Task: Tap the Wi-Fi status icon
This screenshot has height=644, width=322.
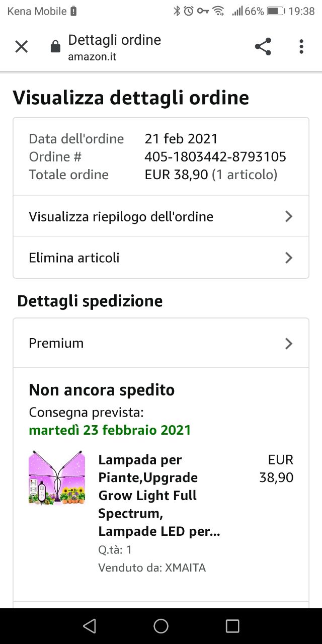Action: 218,11
